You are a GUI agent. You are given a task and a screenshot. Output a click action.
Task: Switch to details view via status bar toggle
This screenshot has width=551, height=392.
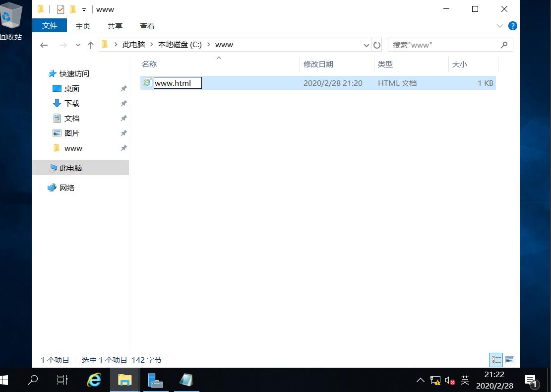[496, 360]
